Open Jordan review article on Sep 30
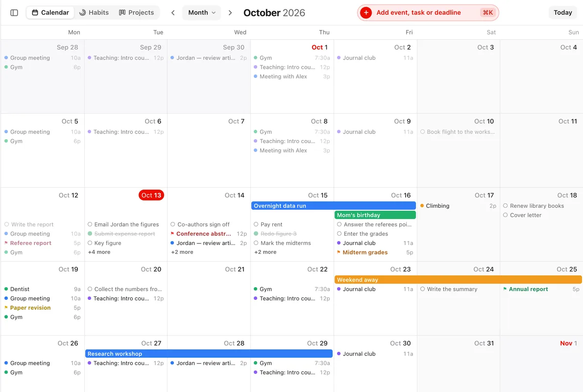The width and height of the screenshot is (583, 392). [209, 58]
